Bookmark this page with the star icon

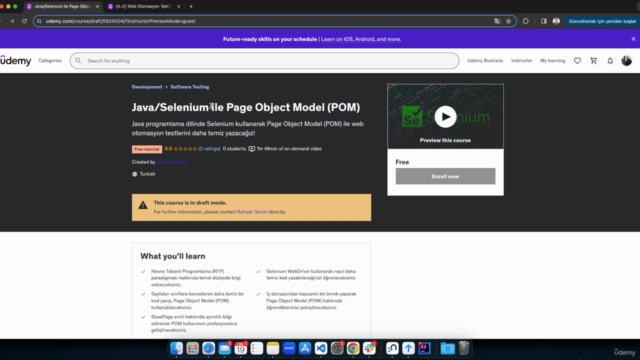pyautogui.click(x=508, y=21)
